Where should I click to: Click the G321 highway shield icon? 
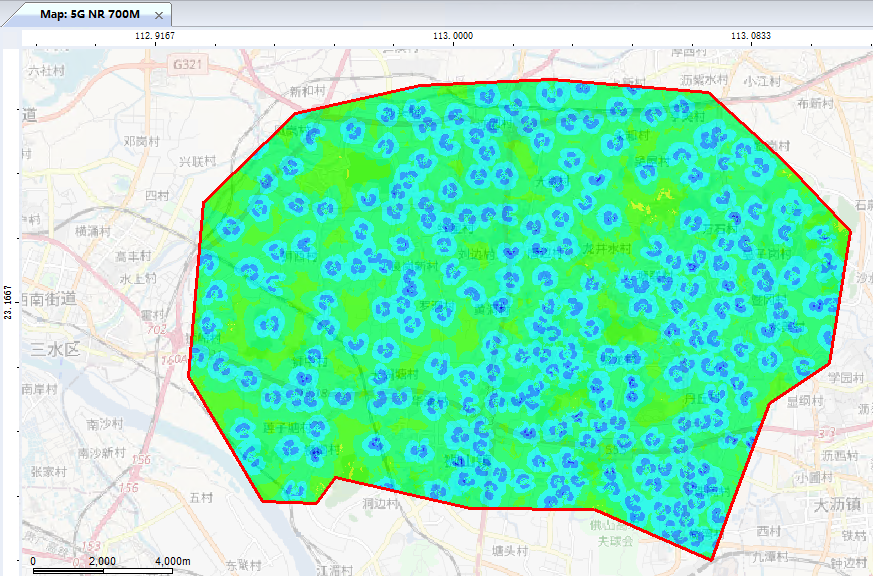pos(187,64)
